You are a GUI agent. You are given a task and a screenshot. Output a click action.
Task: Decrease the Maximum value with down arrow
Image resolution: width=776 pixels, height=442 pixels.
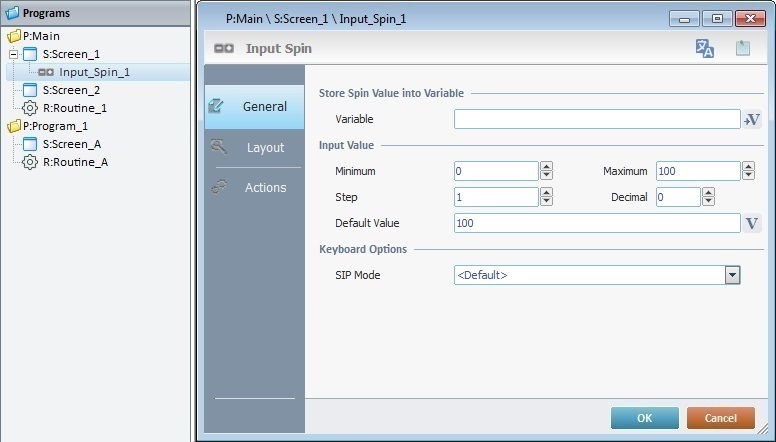(x=748, y=176)
